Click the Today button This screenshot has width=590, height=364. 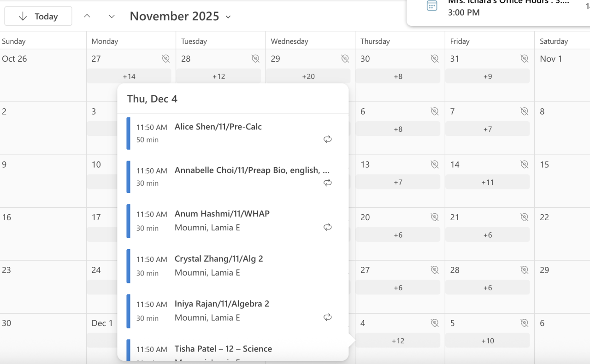click(x=38, y=17)
